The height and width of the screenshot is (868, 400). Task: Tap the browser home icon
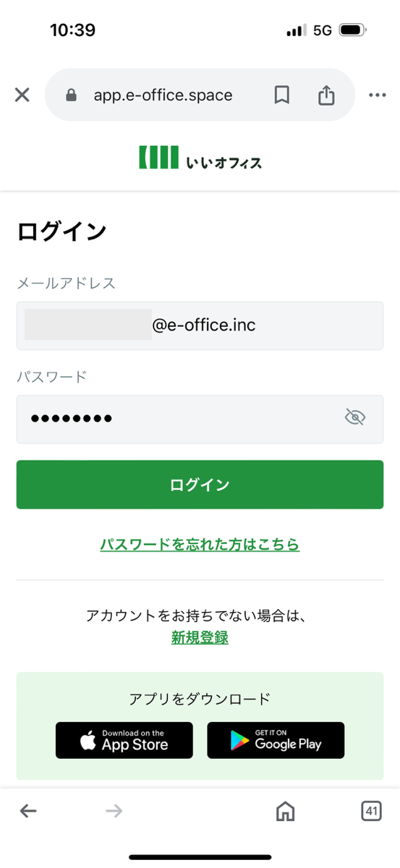coord(286,811)
